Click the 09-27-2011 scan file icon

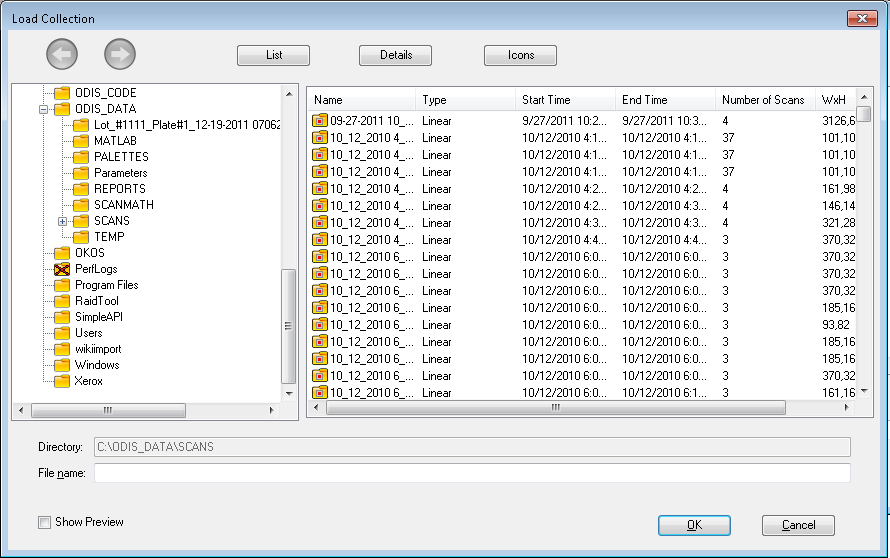[x=320, y=120]
